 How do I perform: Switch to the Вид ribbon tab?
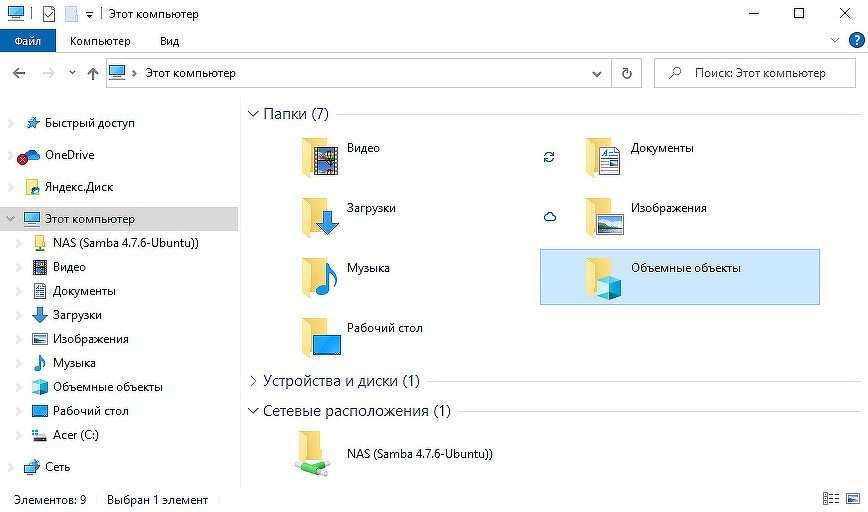tap(169, 41)
